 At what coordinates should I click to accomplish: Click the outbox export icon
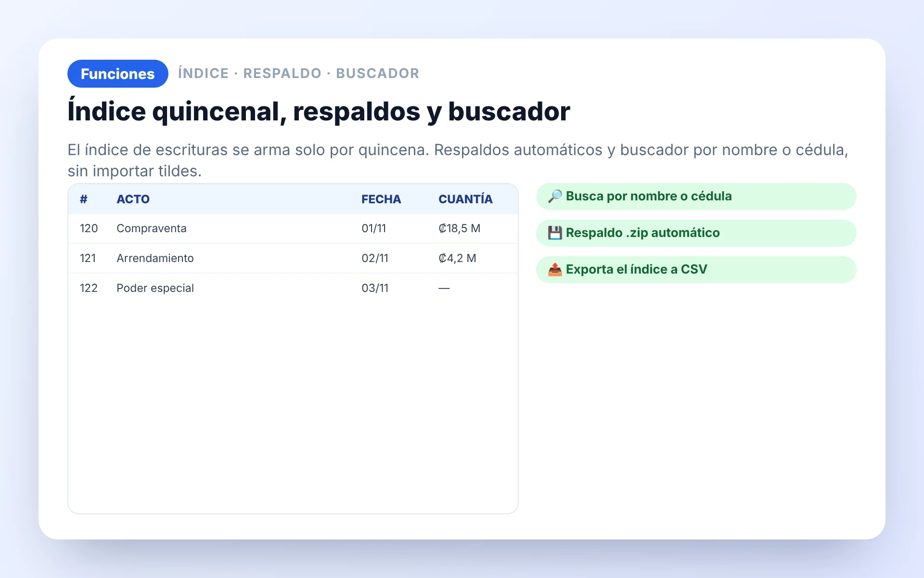click(555, 270)
